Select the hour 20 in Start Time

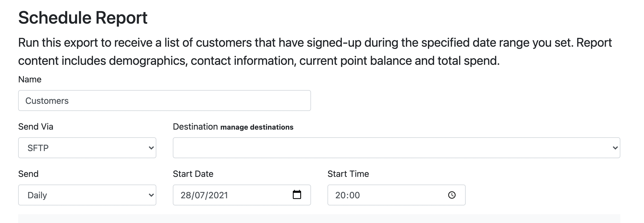340,195
